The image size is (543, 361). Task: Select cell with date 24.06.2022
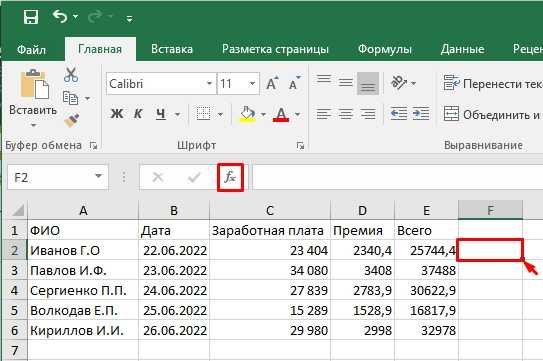coord(174,290)
